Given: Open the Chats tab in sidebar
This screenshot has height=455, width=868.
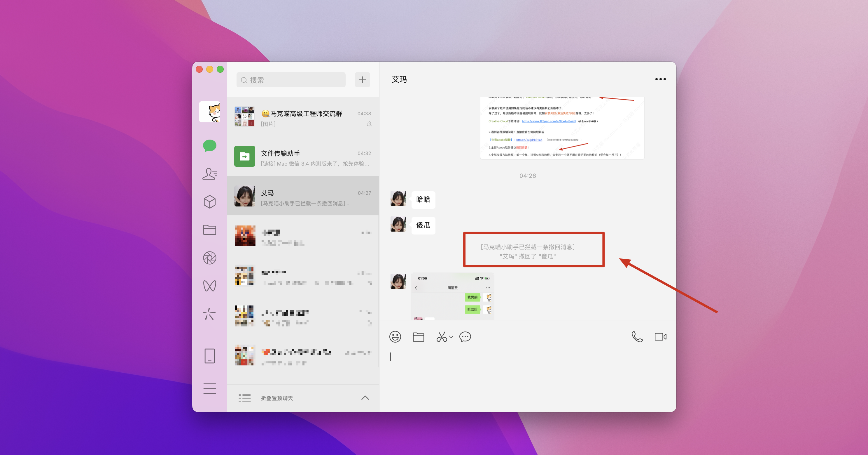Looking at the screenshot, I should [210, 146].
